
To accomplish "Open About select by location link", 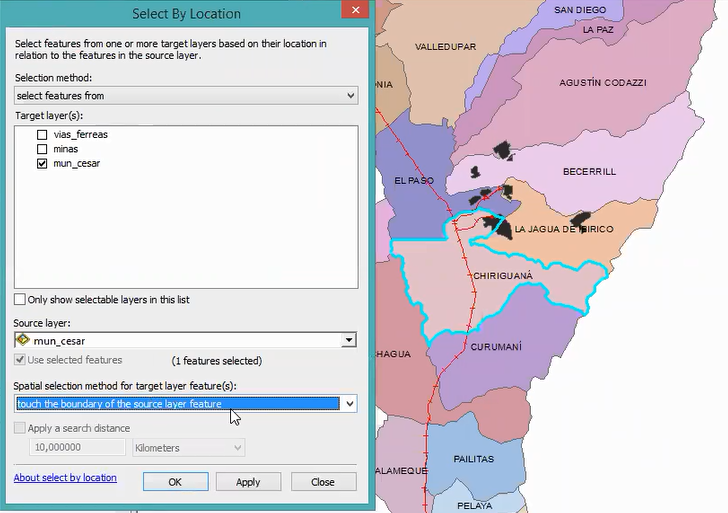I will (x=65, y=478).
